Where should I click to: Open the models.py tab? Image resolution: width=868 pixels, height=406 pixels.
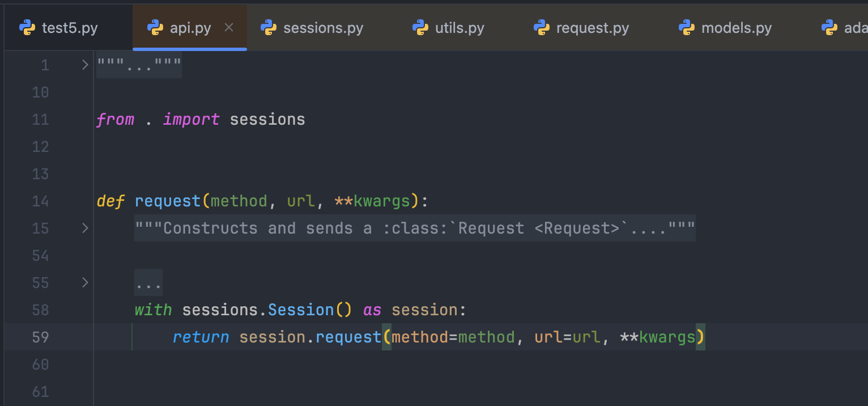pos(737,28)
